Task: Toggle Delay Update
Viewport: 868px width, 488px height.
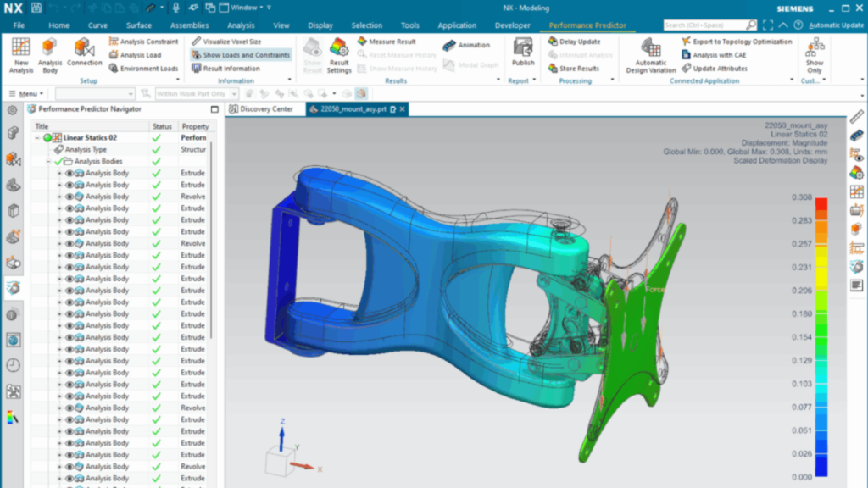Action: tap(574, 42)
